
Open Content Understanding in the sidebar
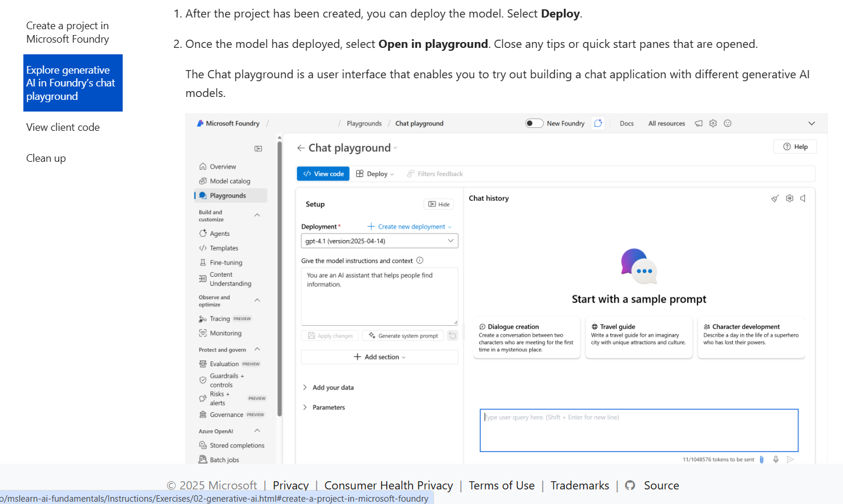point(230,279)
